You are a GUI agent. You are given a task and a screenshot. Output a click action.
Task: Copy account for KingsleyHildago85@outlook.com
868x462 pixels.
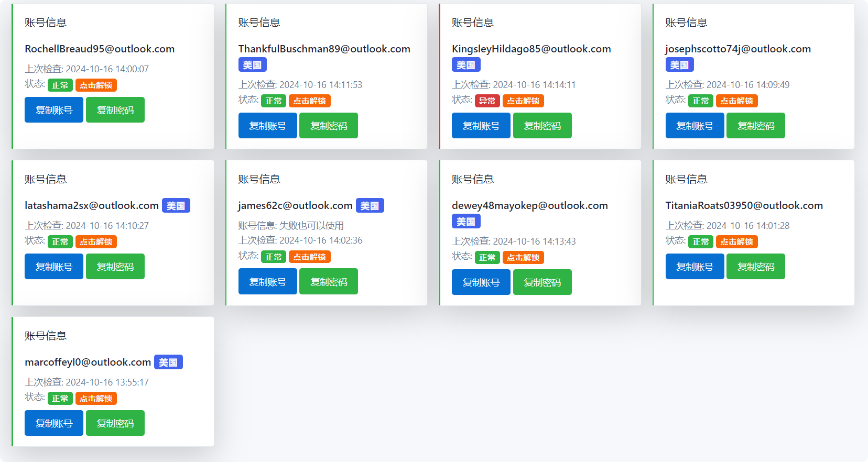point(481,126)
